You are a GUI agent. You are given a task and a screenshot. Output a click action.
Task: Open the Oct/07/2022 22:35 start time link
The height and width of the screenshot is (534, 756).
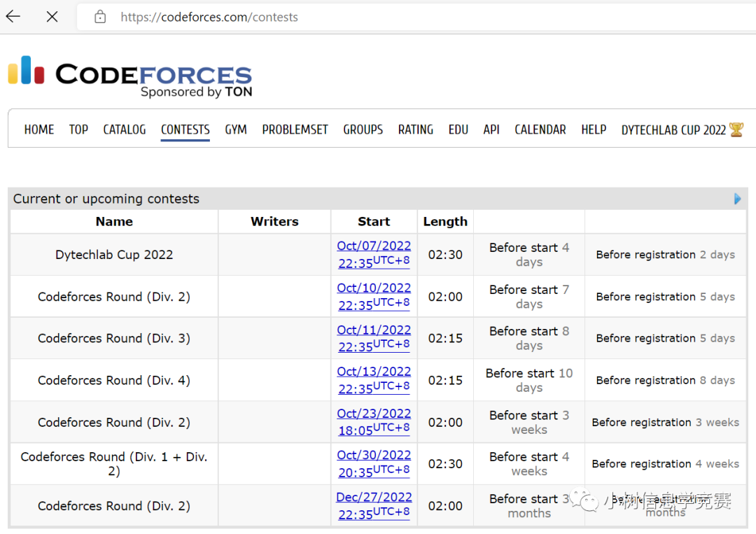(x=374, y=255)
